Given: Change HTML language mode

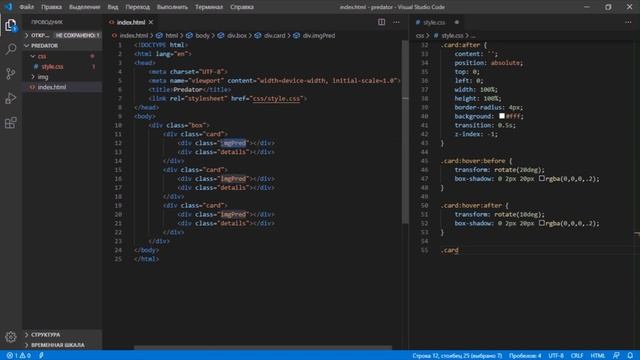Looking at the screenshot, I should 598,356.
